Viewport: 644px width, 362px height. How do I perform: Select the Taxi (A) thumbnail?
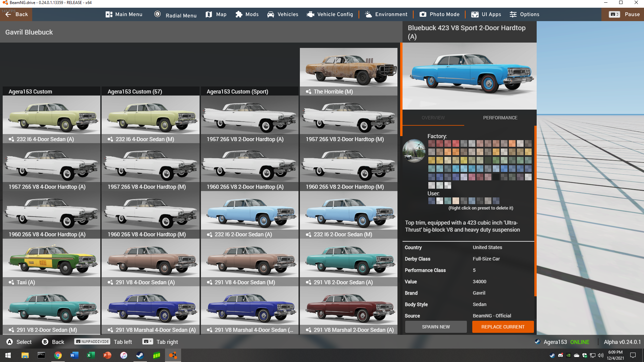[x=51, y=261]
